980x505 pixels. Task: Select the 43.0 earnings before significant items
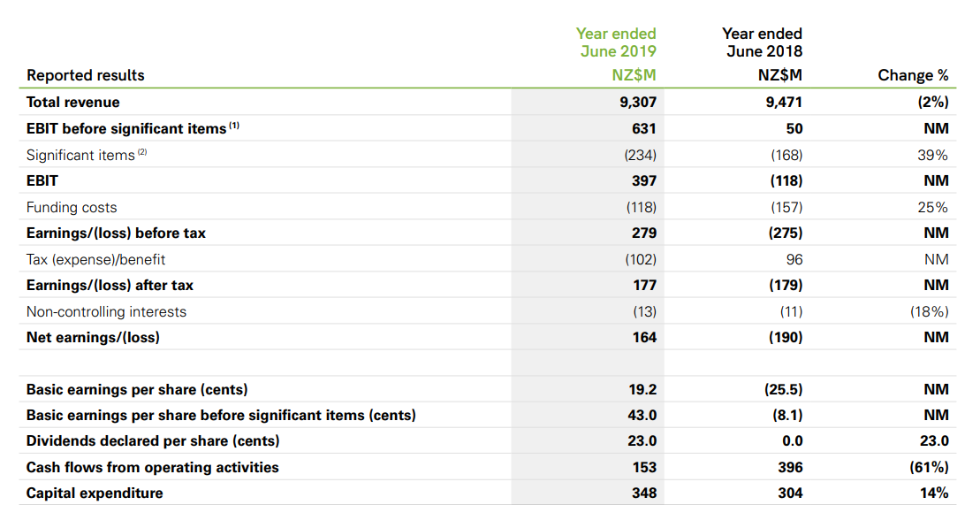click(x=642, y=415)
